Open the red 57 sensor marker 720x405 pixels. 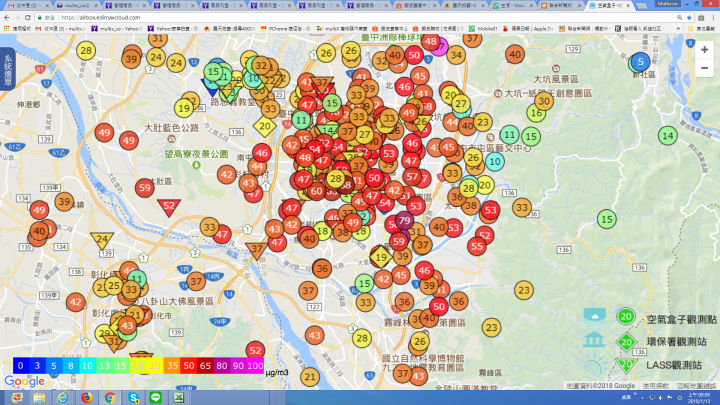[412, 176]
